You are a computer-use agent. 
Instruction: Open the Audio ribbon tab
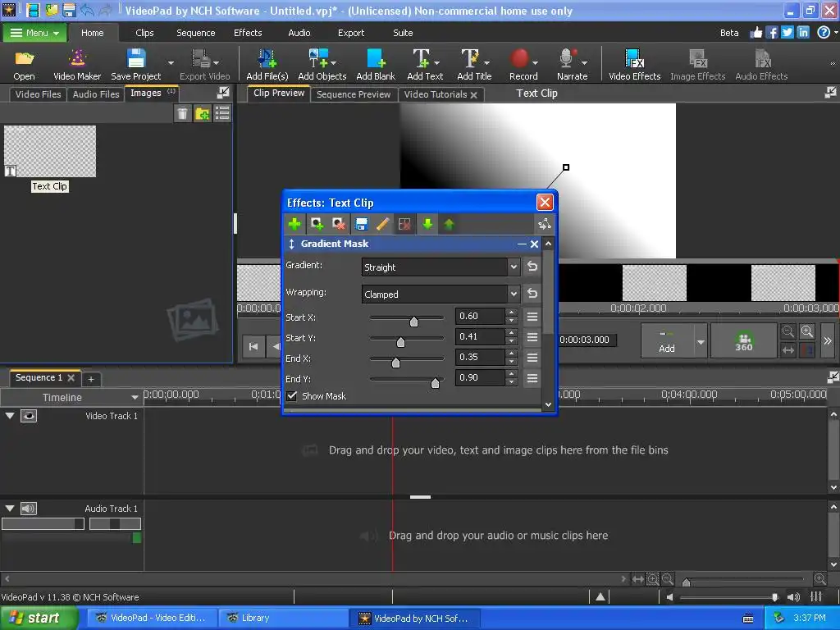(299, 33)
